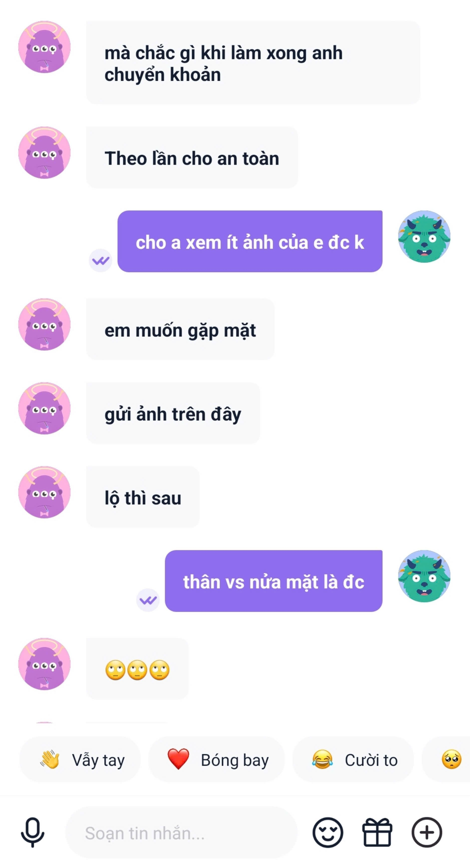The width and height of the screenshot is (470, 868).
Task: Select the 'thân vs nửa mặt là đc' bubble
Action: [x=273, y=581]
